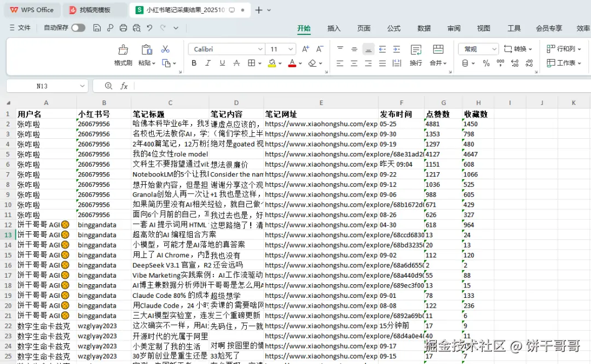
Task: Redo the last action
Action: pos(163,28)
